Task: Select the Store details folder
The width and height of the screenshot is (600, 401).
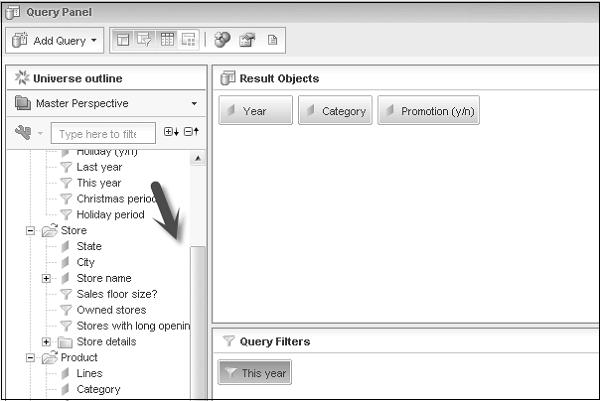Action: (x=106, y=342)
